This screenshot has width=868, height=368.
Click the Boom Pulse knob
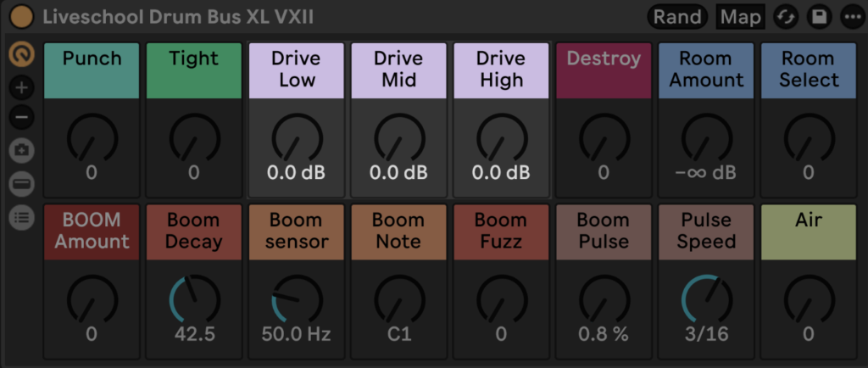[604, 299]
